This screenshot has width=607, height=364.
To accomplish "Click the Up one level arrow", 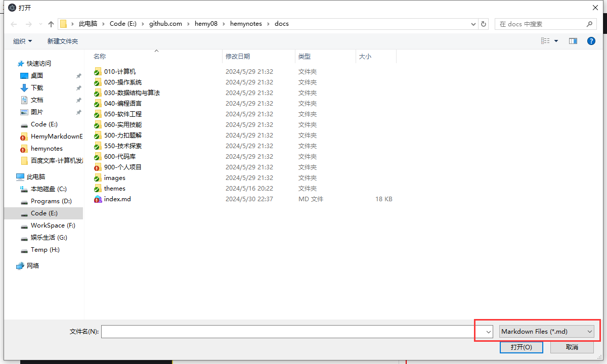I will 51,24.
